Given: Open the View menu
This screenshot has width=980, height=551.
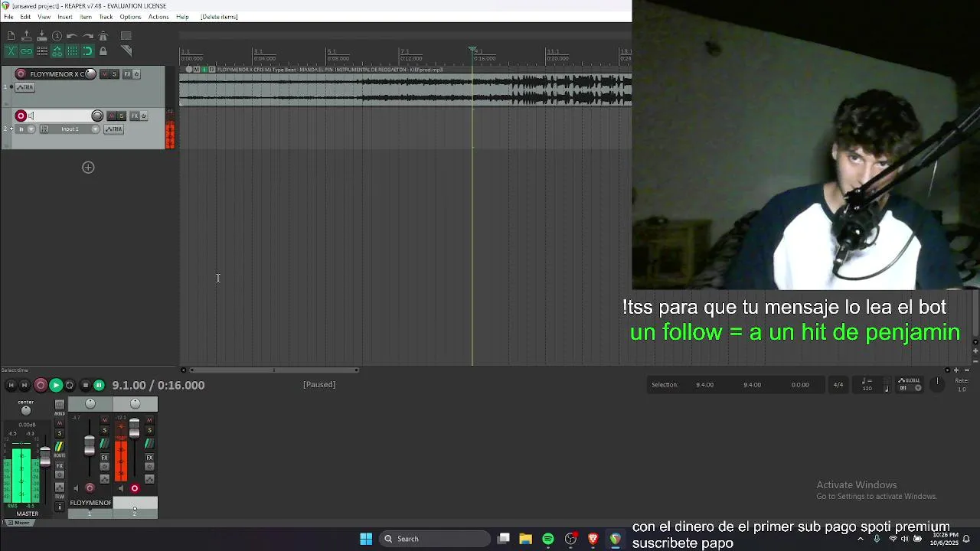Looking at the screenshot, I should tap(44, 17).
